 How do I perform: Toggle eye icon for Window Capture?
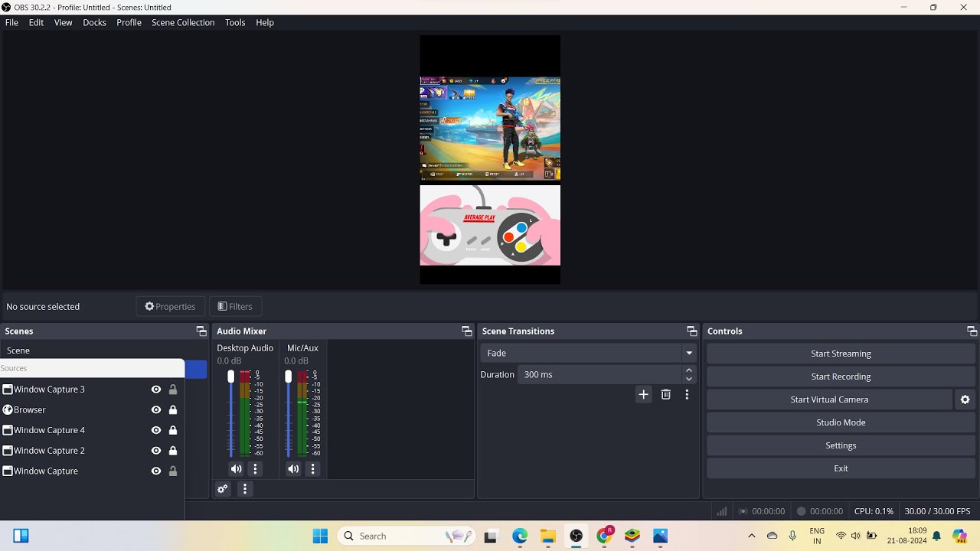[156, 471]
